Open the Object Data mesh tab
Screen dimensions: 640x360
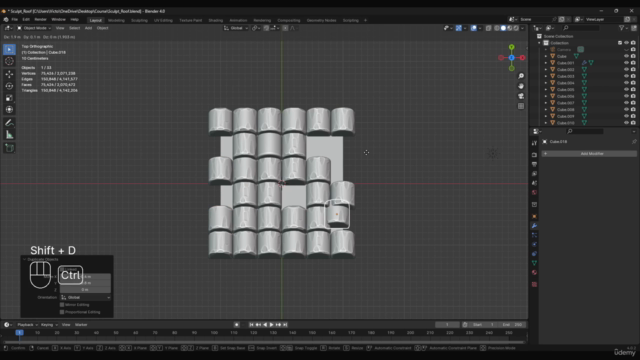(x=534, y=263)
